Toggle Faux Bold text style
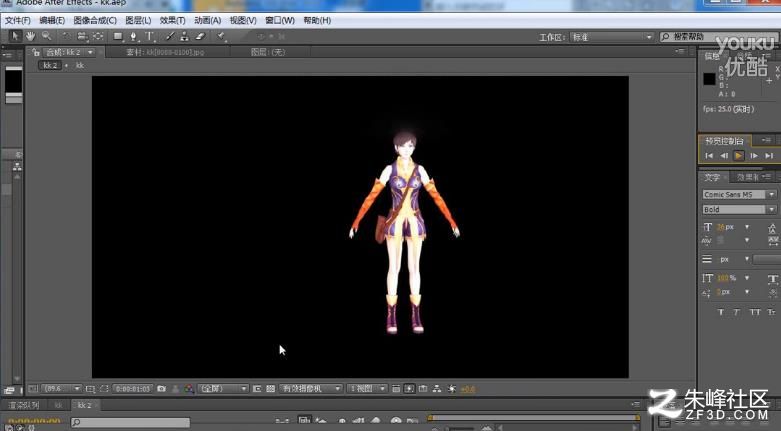The image size is (781, 431). [x=721, y=312]
